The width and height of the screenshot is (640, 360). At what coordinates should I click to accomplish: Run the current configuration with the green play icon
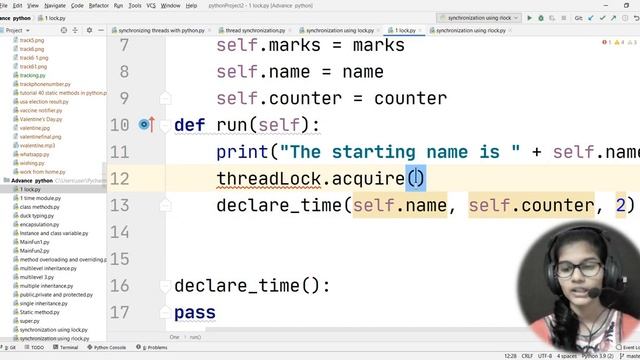coord(529,18)
